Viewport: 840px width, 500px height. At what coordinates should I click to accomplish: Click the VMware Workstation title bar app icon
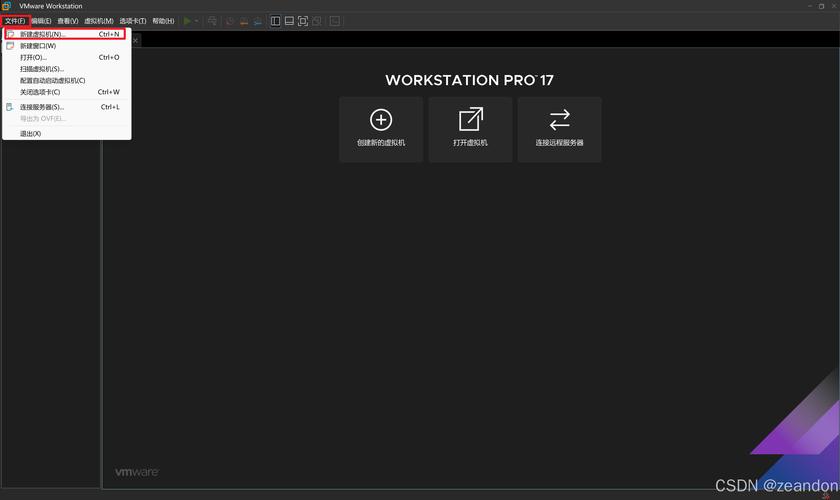click(6, 6)
